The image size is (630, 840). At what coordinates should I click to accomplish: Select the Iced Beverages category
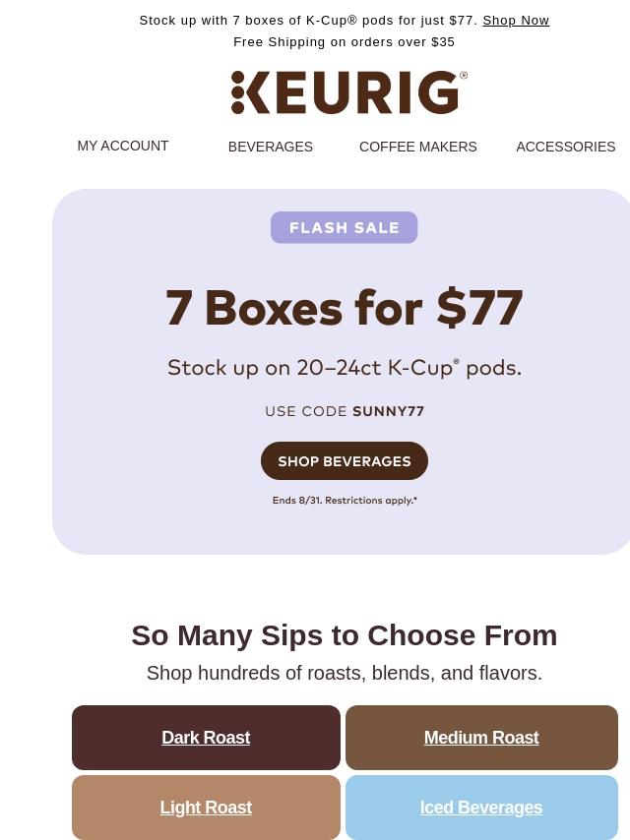click(481, 807)
